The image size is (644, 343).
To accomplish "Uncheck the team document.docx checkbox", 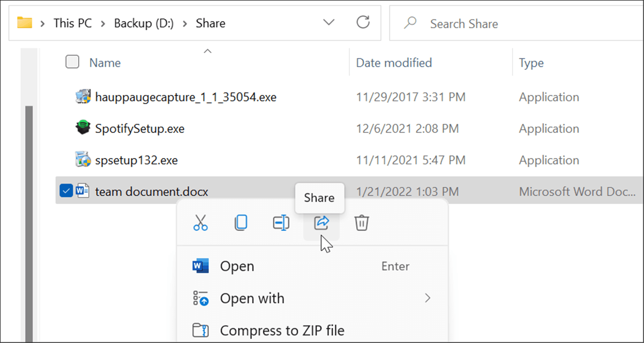I will click(x=66, y=190).
